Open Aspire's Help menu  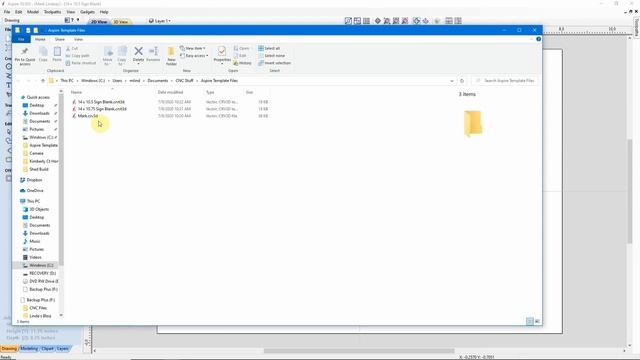(104, 12)
